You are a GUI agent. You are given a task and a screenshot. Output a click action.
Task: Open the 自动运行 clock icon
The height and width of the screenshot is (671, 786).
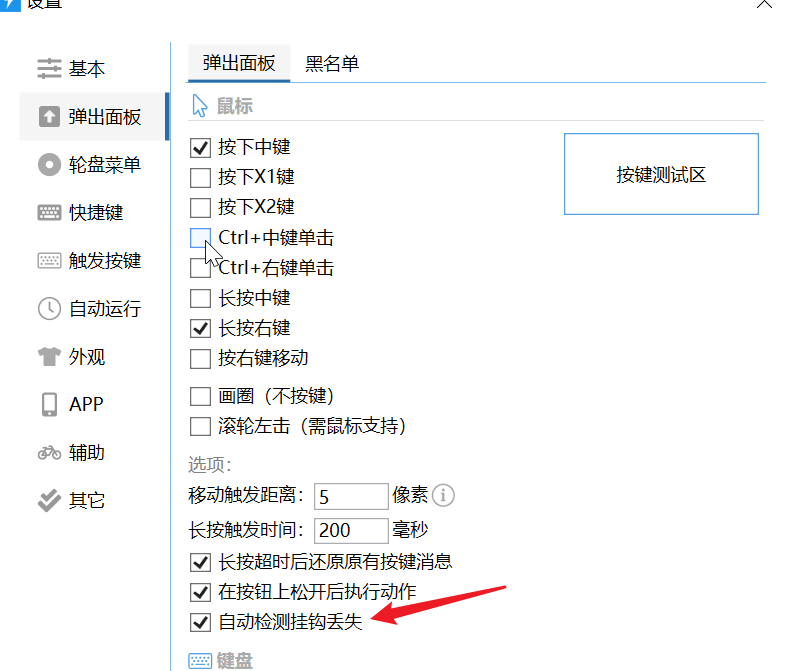(x=49, y=308)
